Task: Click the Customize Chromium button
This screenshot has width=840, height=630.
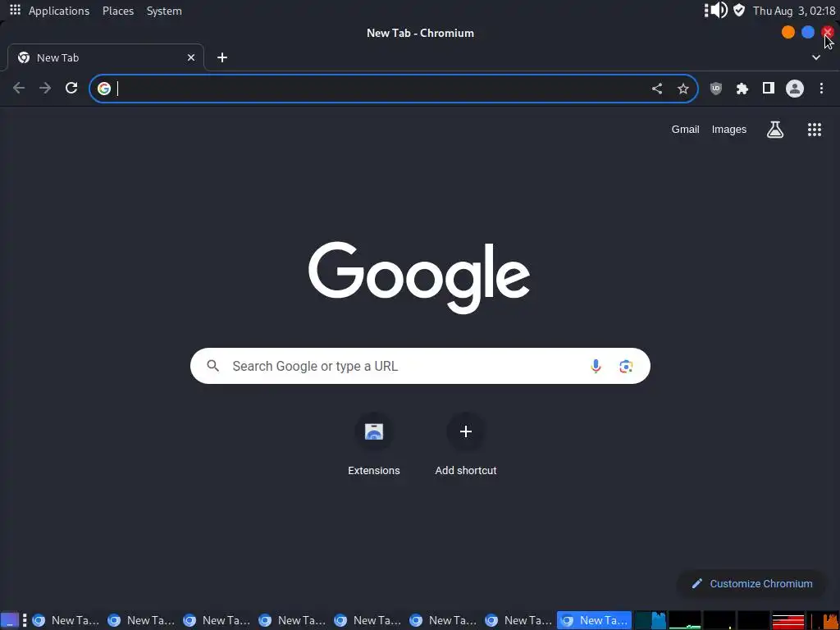Action: click(x=751, y=583)
